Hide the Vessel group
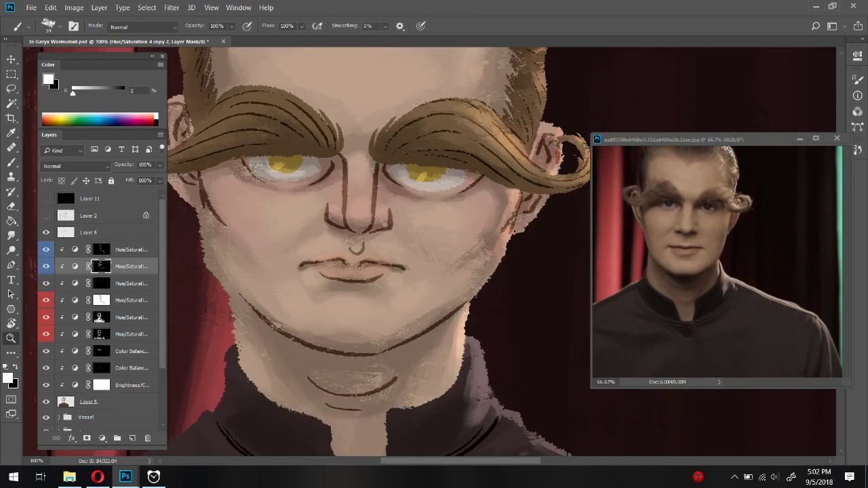The image size is (868, 488). tap(46, 417)
